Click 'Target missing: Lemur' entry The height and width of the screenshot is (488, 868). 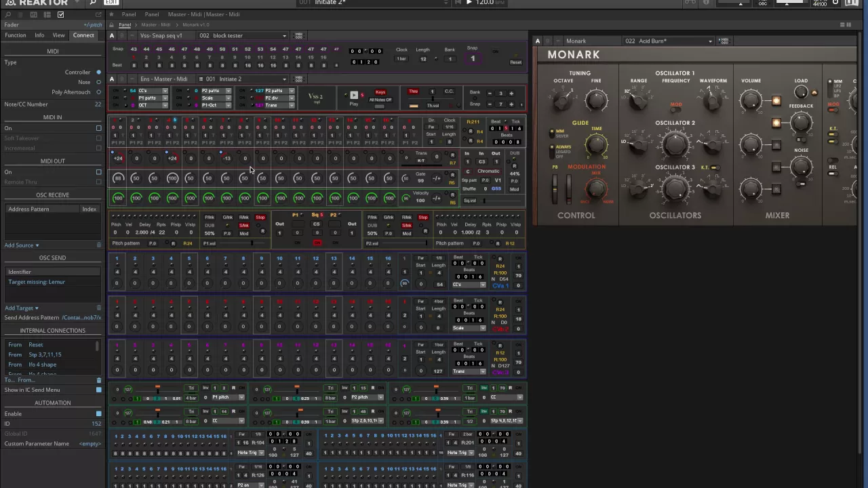[x=37, y=282]
